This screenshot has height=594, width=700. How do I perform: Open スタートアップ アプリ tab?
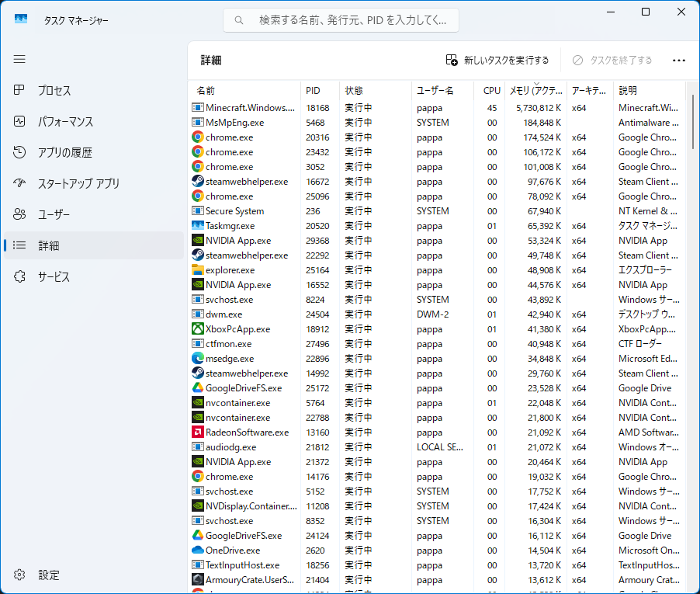point(94,183)
